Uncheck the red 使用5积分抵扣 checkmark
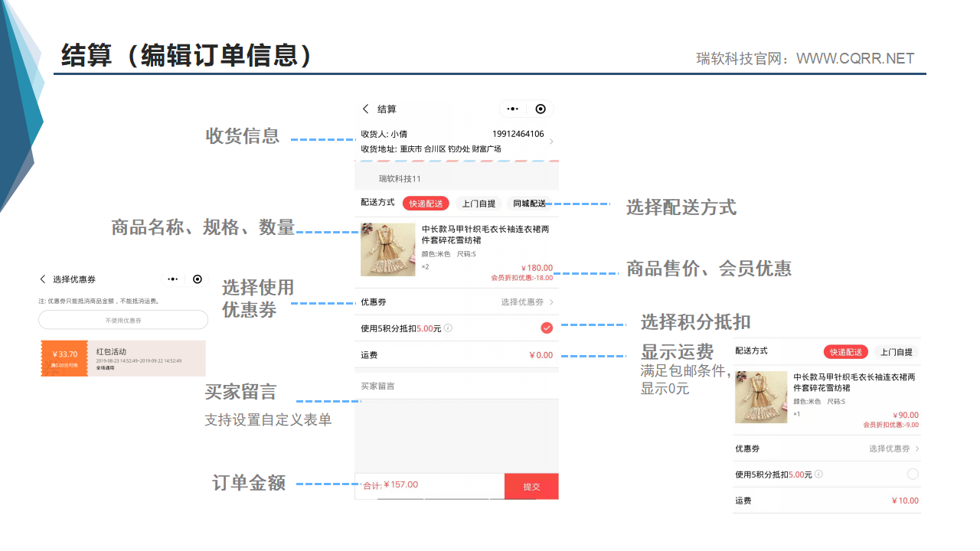The width and height of the screenshot is (980, 551). pos(547,328)
